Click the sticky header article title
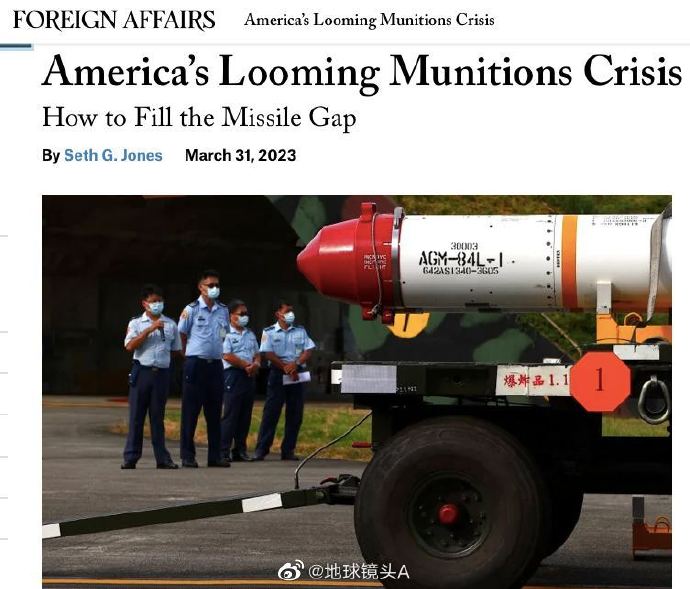Screen dimensions: 690x589 (x=369, y=20)
